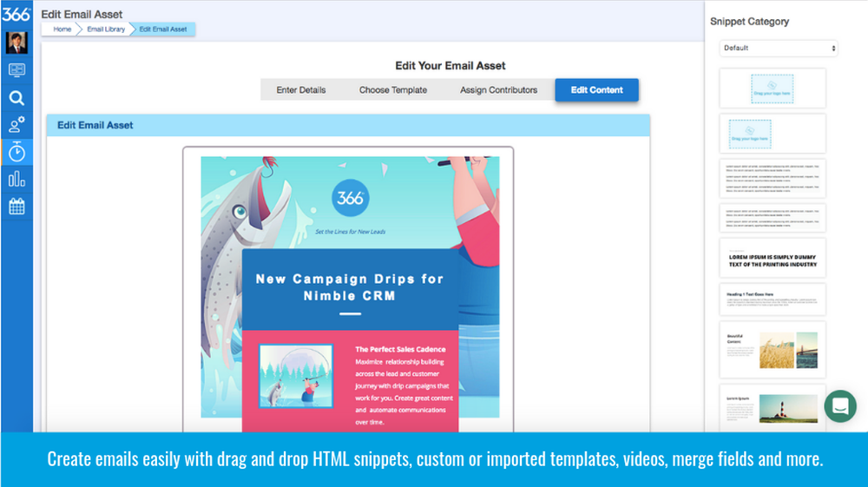Screen dimensions: 868x487
Task: Go to the Email Library breadcrumb
Action: coord(106,30)
